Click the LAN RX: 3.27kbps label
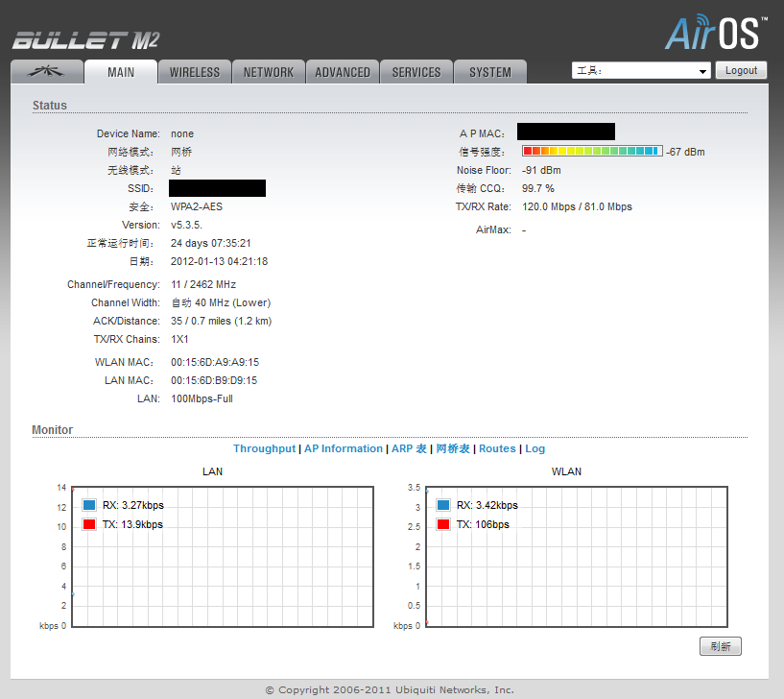784x699 pixels. 133,505
